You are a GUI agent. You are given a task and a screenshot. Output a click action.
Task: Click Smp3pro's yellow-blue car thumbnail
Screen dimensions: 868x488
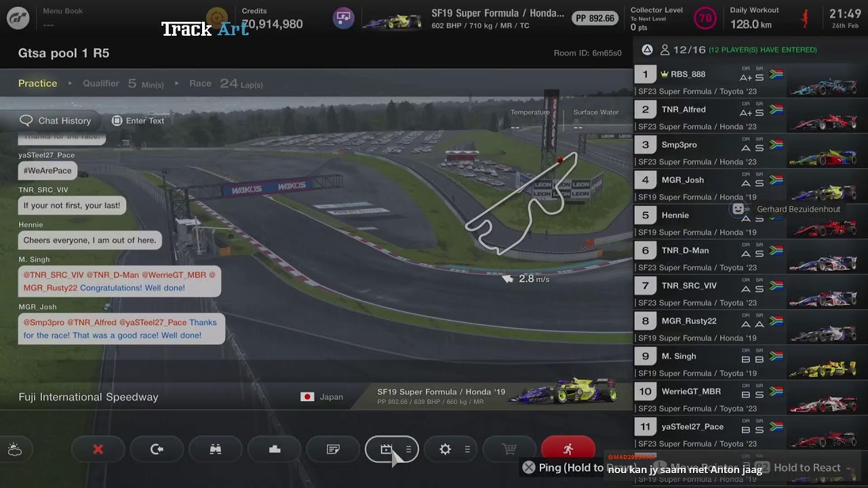click(x=823, y=157)
